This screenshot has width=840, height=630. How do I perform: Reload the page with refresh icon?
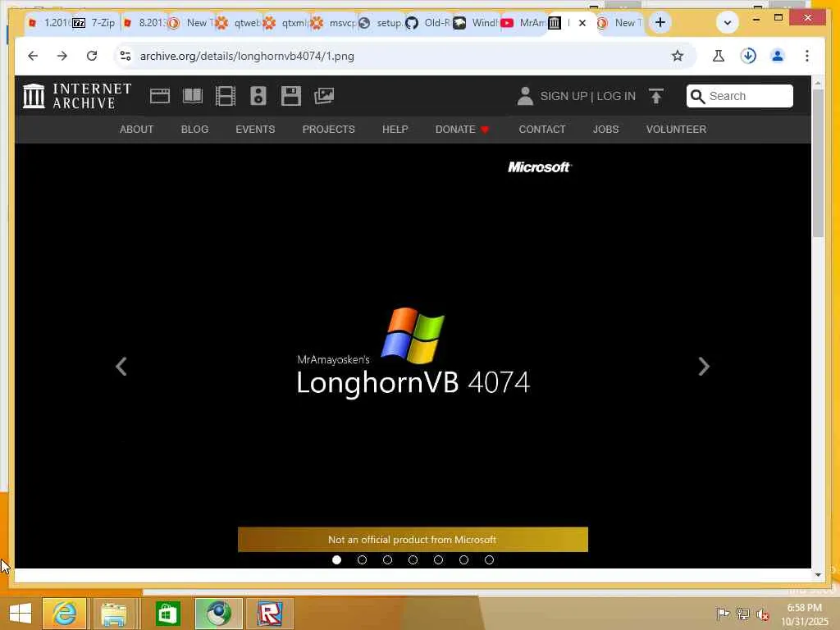point(92,56)
